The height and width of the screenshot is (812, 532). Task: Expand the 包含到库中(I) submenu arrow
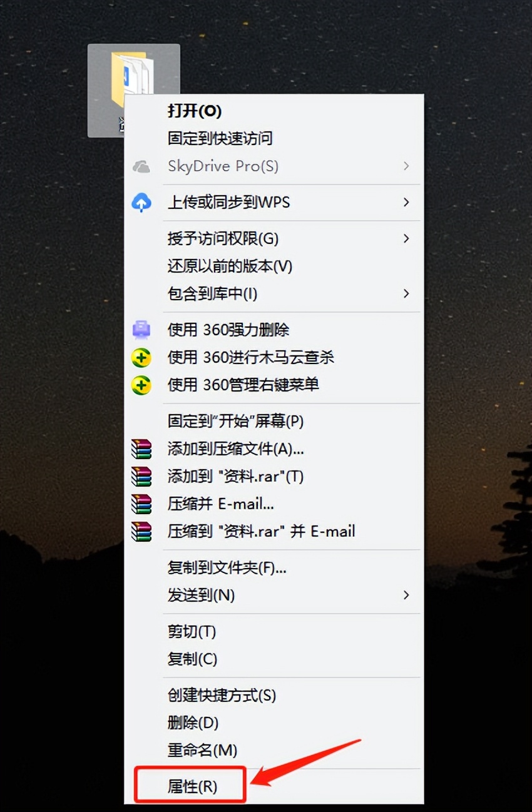[x=407, y=293]
